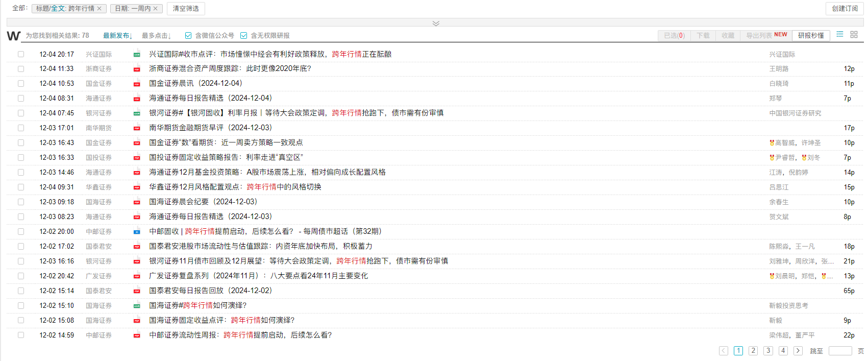Viewport: 868px width, 361px height.
Task: Click PDF icon for 海通证券每日报告精选 (2024-12-03)
Action: 137,217
